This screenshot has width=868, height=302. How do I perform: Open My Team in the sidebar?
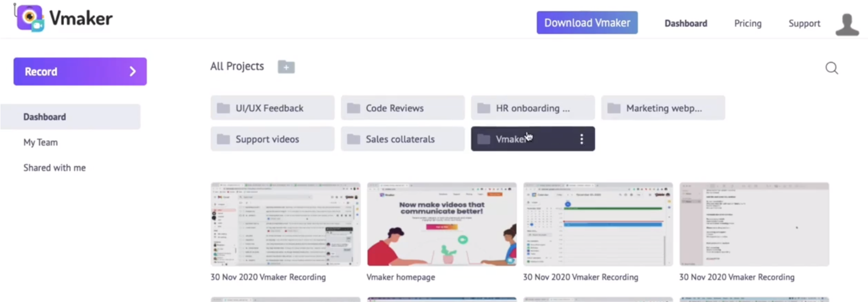tap(40, 142)
